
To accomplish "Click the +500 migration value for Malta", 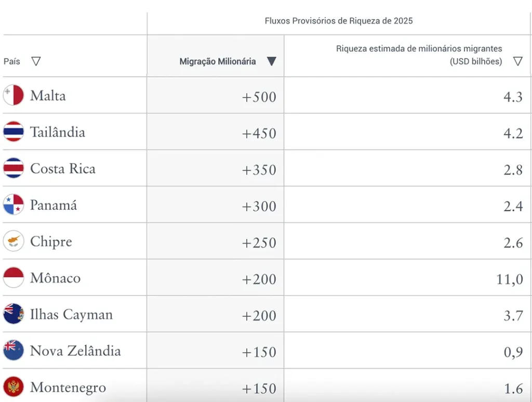I will pyautogui.click(x=259, y=97).
